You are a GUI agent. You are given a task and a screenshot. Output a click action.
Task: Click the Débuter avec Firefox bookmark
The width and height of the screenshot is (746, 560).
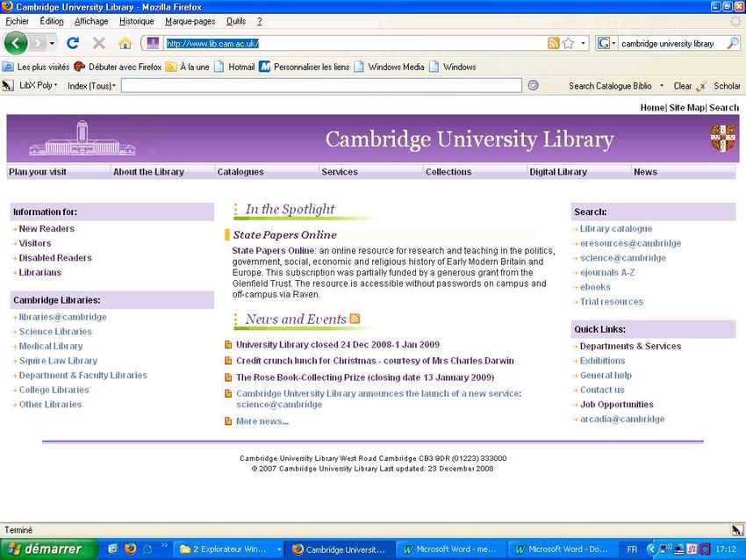118,67
